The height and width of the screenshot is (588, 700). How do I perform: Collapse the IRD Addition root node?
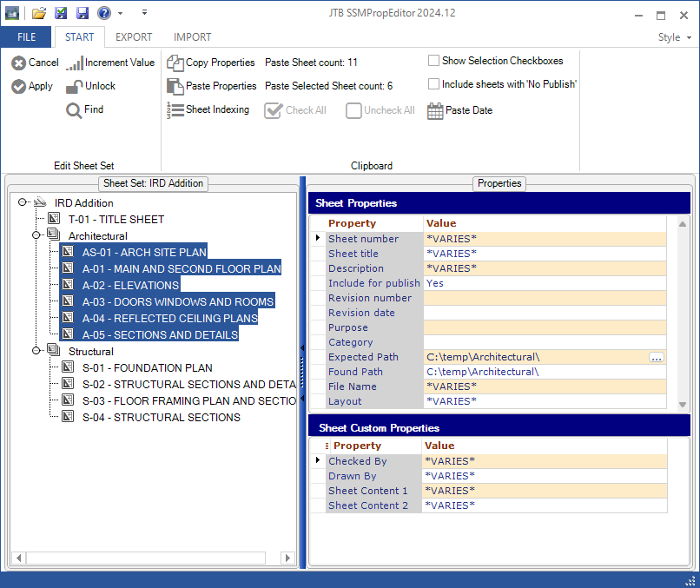pyautogui.click(x=23, y=202)
